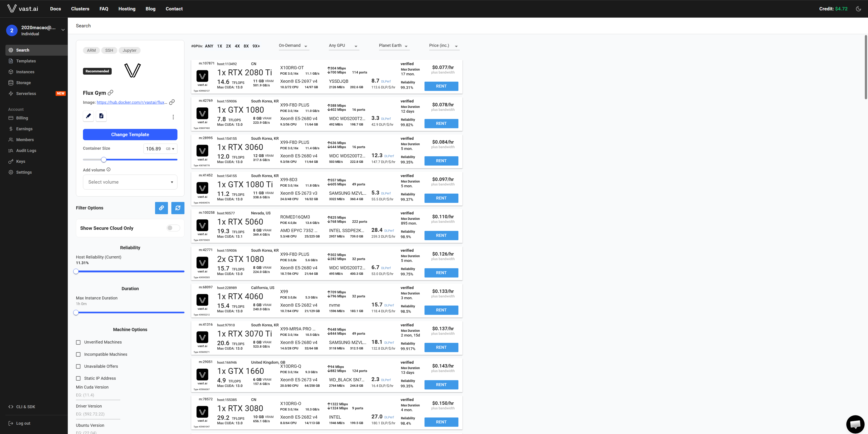The image size is (868, 434).
Task: Click the Templates sidebar icon
Action: pos(11,61)
